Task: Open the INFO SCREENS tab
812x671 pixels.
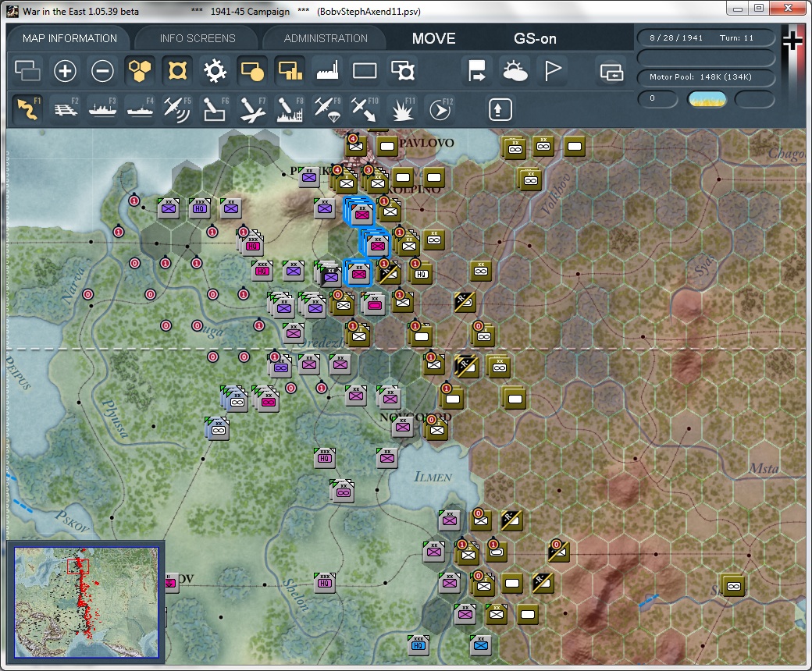Action: point(198,38)
